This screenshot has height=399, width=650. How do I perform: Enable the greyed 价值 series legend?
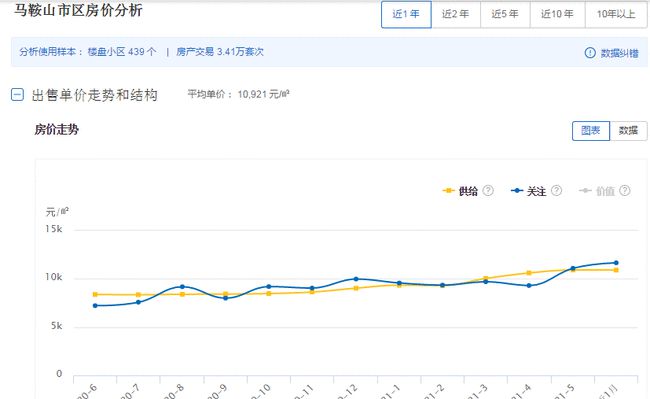597,191
